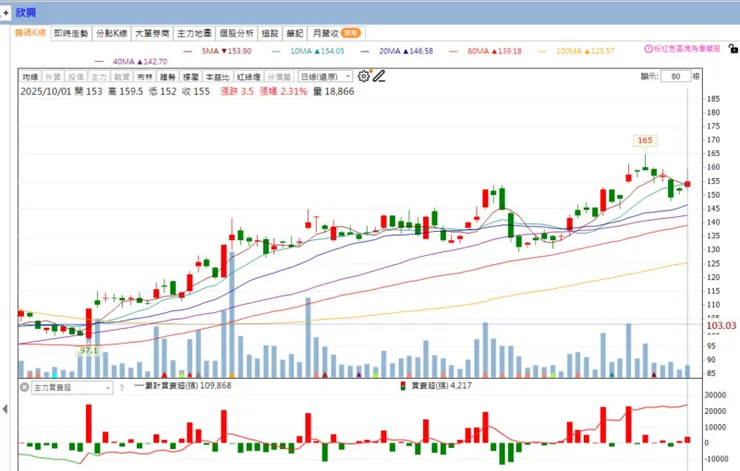Click the 欣興 stock name title
This screenshot has width=740, height=471.
coord(25,13)
